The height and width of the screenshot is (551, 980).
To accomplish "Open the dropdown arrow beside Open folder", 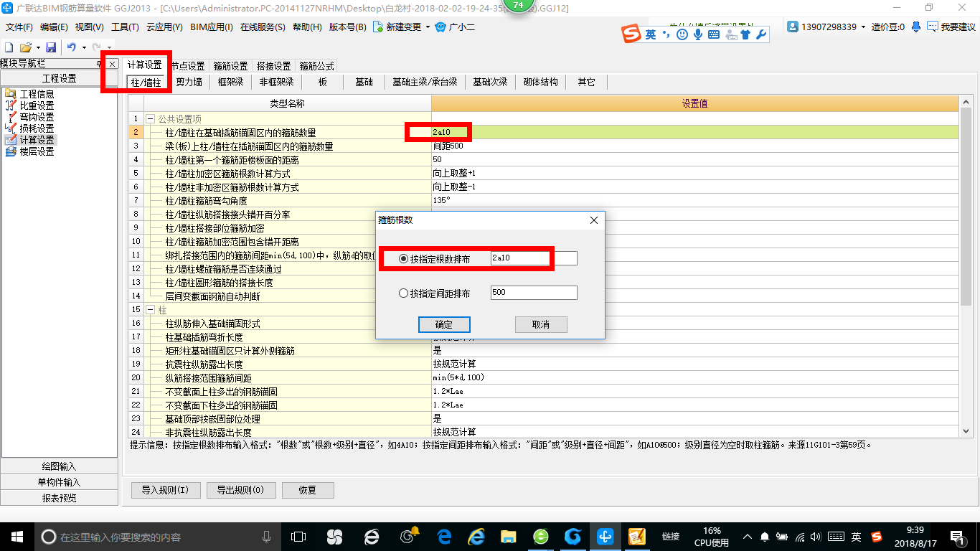I will pos(37,47).
